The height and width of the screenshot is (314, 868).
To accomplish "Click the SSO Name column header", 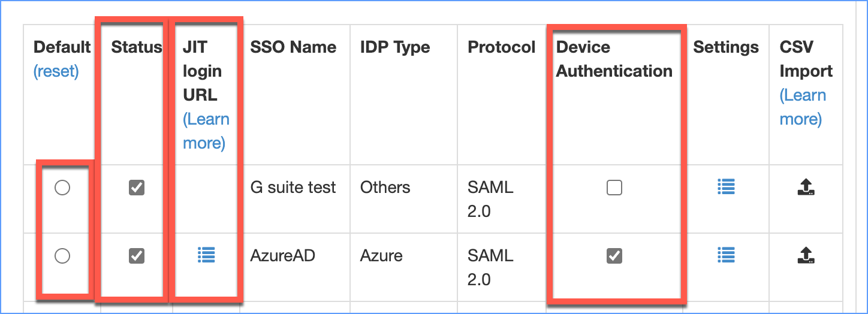I will coord(293,47).
